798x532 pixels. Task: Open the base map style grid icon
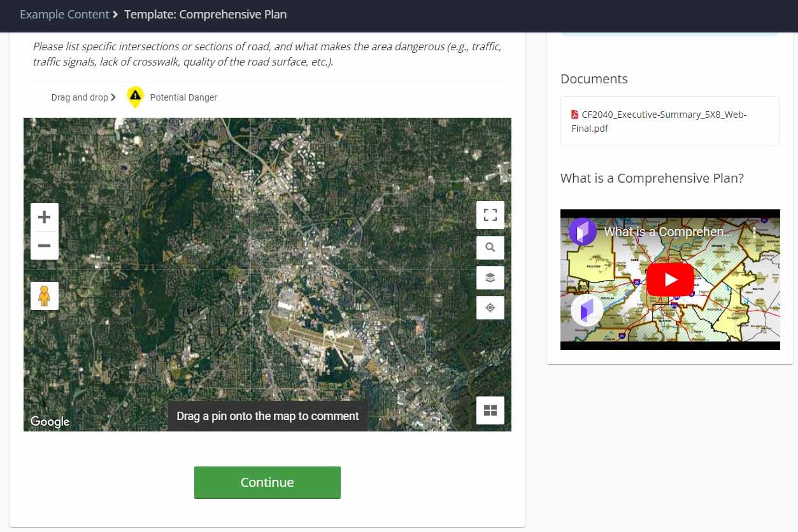point(490,410)
